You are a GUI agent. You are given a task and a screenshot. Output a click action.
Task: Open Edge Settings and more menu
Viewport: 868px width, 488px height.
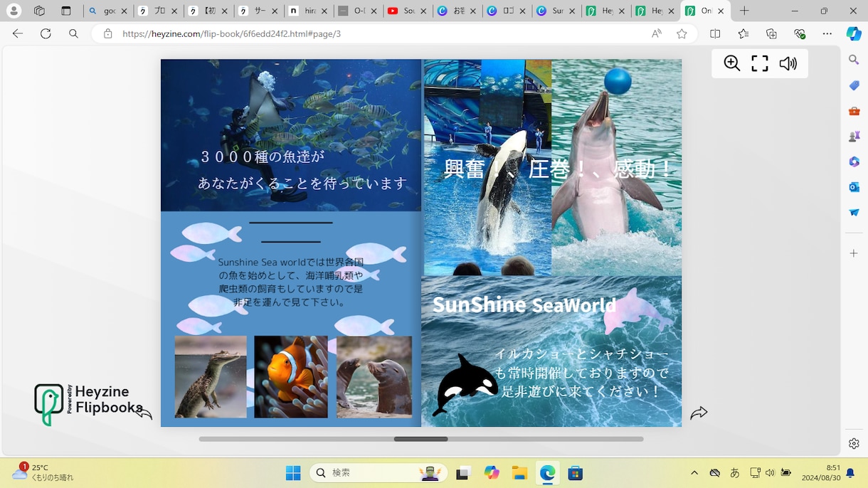[827, 33]
